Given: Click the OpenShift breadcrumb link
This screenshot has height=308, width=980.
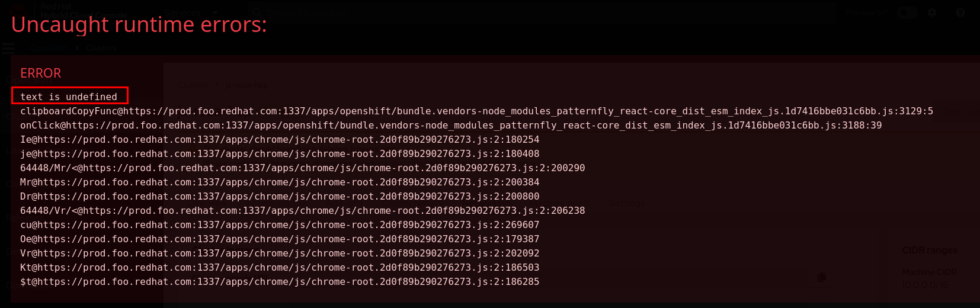Looking at the screenshot, I should [50, 48].
